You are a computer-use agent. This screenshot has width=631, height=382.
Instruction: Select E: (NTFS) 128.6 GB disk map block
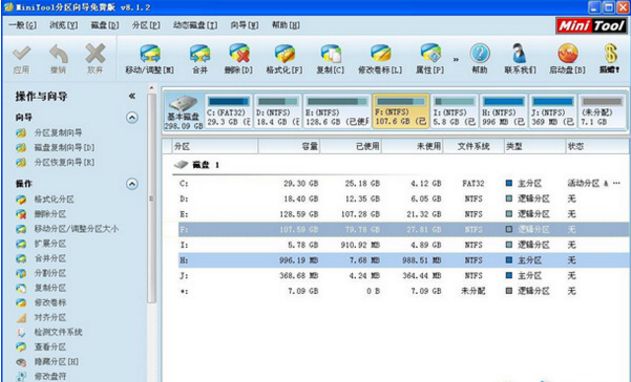coord(337,112)
